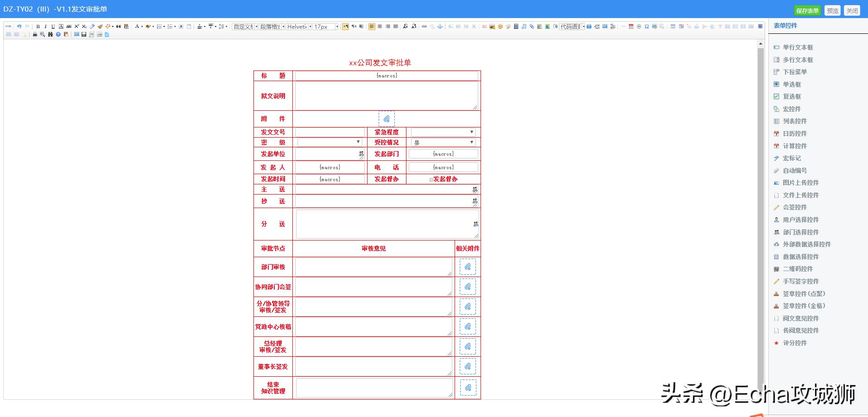
Task: Insert a horizontal rule from the toolbar
Action: pyautogui.click(x=623, y=26)
